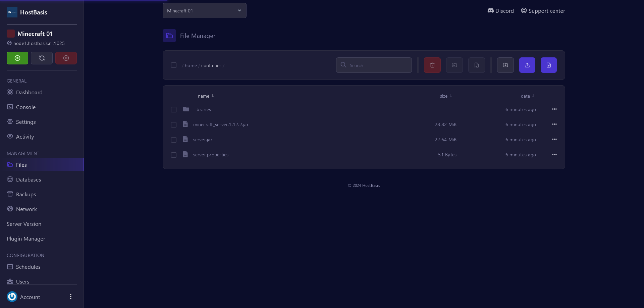Viewport: 644px width, 308px height.
Task: Click the file icon for server.jar
Action: pyautogui.click(x=185, y=139)
